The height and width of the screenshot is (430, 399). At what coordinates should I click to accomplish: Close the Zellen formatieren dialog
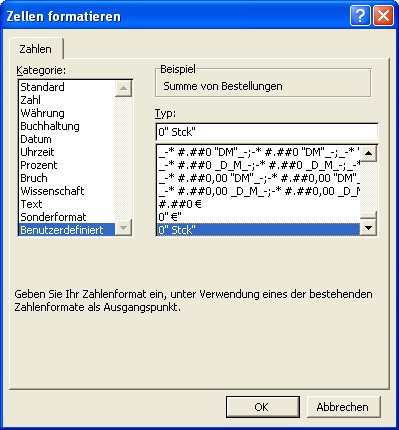click(x=383, y=16)
